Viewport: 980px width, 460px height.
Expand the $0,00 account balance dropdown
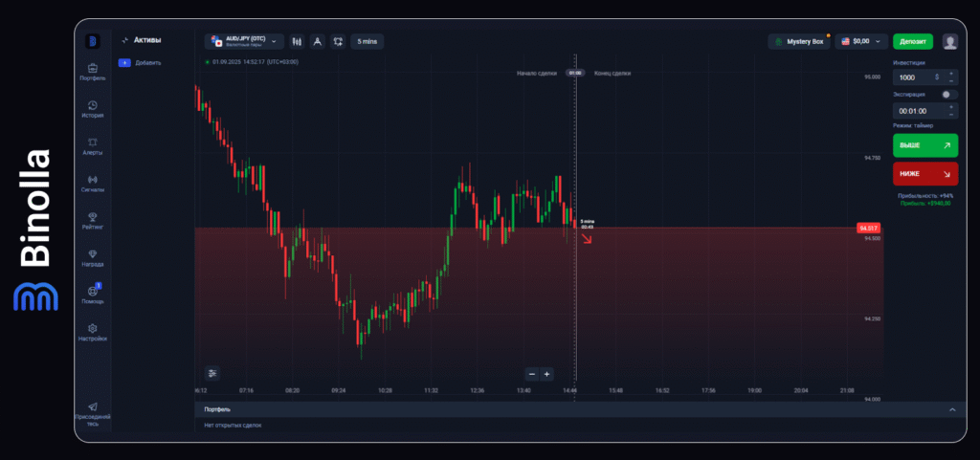coord(859,41)
